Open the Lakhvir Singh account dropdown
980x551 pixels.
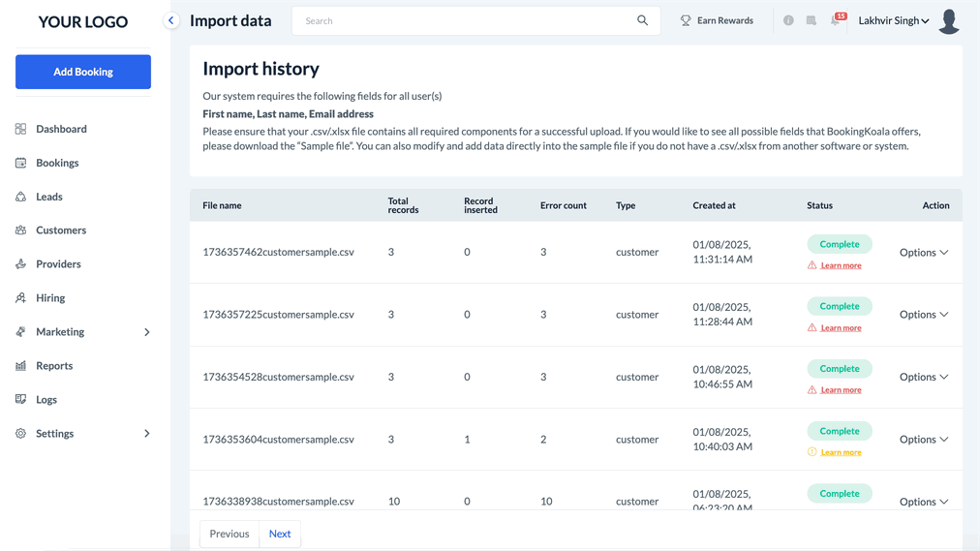pyautogui.click(x=893, y=20)
